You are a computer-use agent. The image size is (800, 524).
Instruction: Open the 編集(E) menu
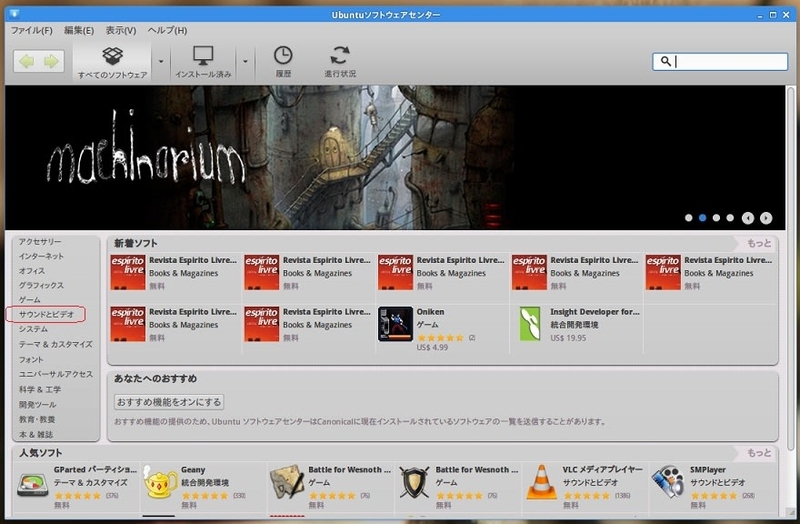click(x=79, y=31)
